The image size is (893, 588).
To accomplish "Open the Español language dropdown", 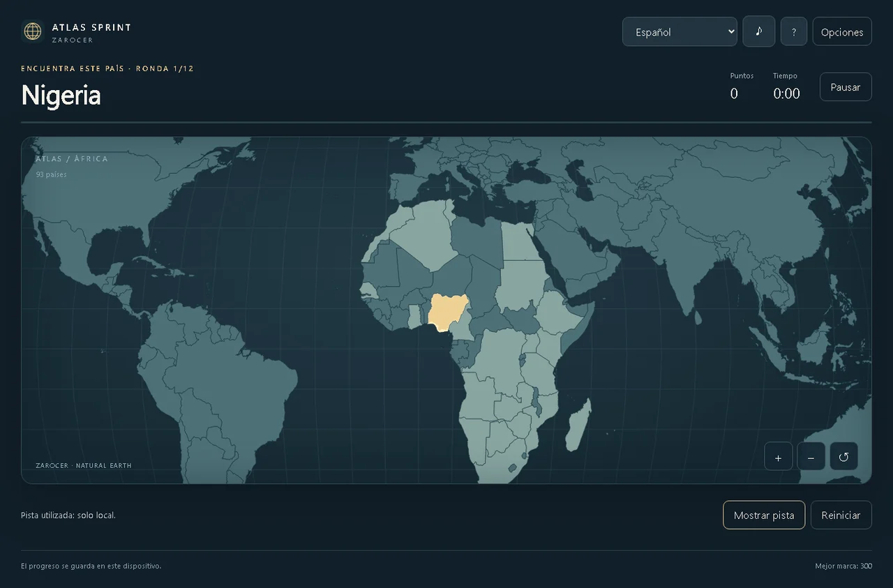I will (680, 32).
